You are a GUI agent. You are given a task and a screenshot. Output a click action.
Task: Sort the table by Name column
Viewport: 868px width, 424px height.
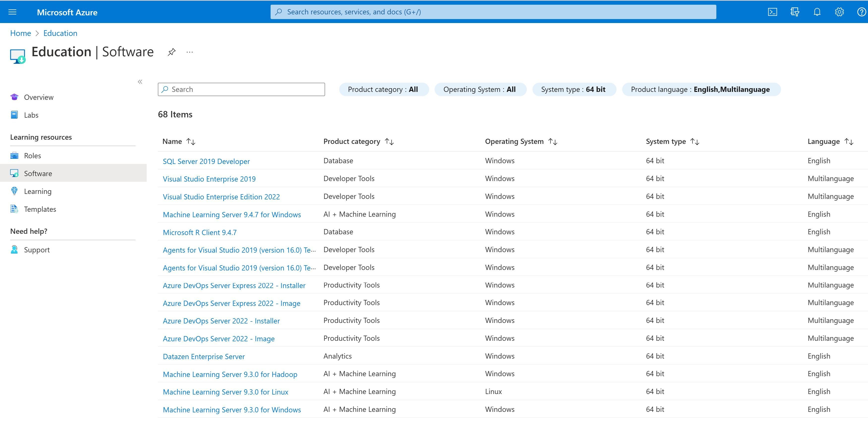[x=191, y=142]
